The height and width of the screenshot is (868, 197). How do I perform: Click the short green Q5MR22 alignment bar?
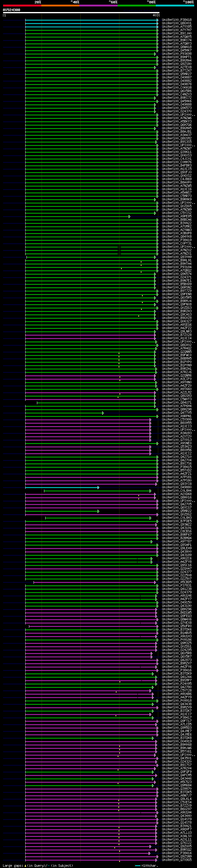click(62, 511)
